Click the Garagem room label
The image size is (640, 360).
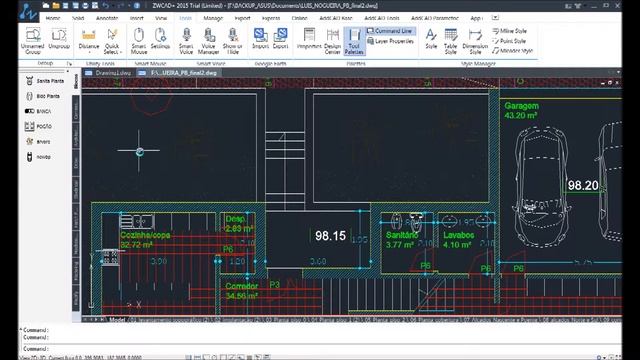tap(521, 106)
